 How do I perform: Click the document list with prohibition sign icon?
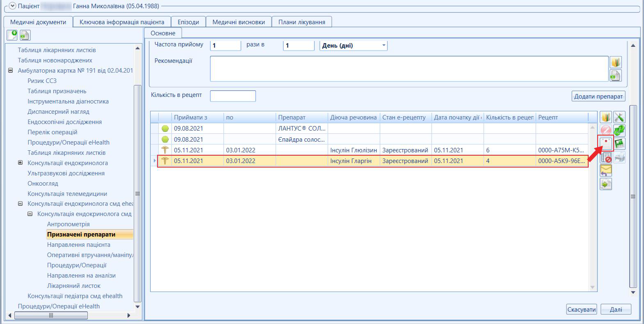606,157
